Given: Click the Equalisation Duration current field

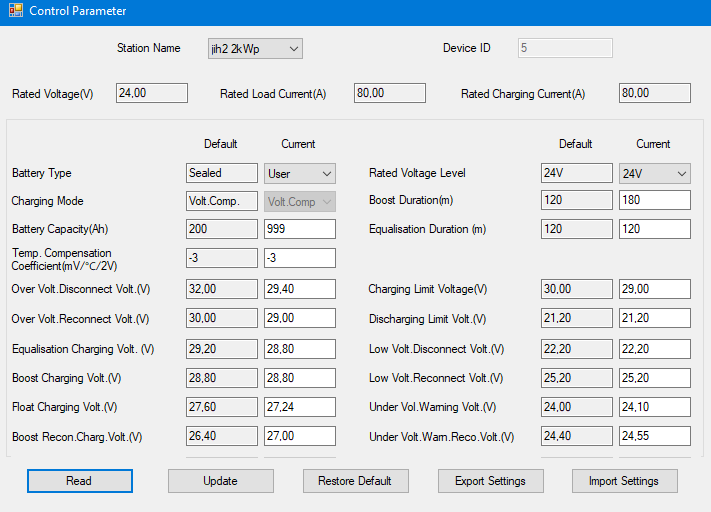Looking at the screenshot, I should tap(654, 229).
